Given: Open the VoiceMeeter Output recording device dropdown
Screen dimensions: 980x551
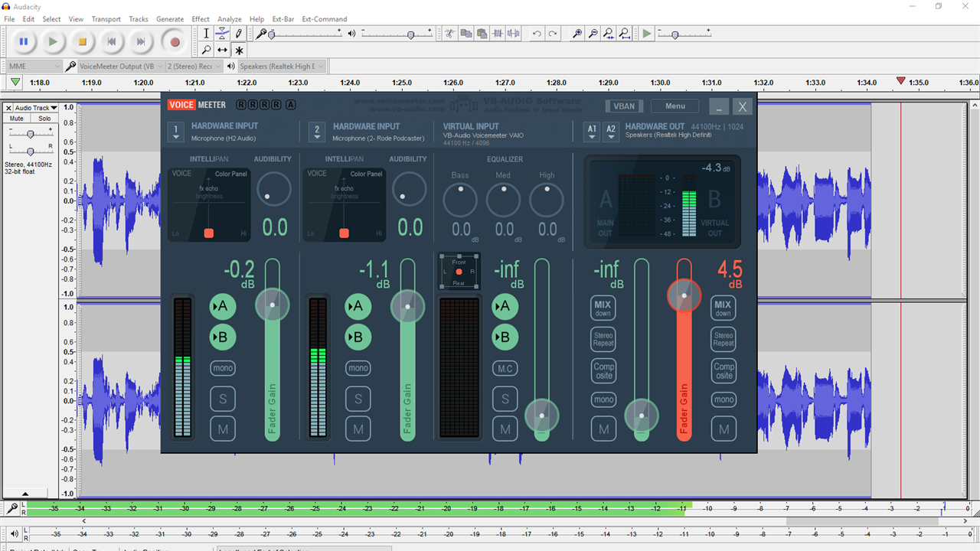Looking at the screenshot, I should point(119,67).
